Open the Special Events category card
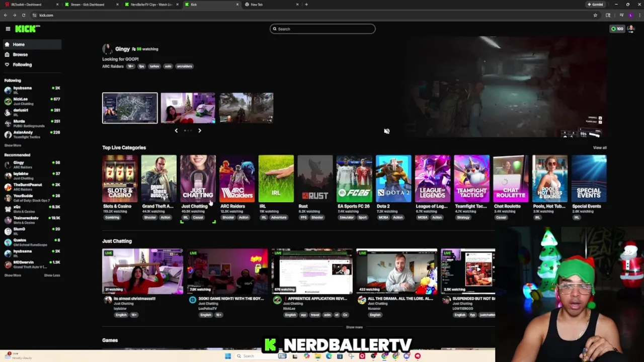This screenshot has width=644, height=362. coord(589,179)
